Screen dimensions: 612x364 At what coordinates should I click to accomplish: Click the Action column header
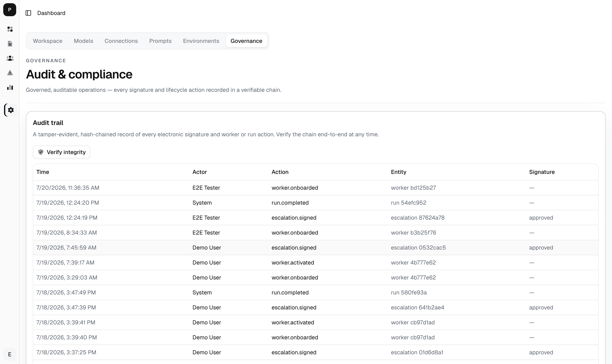pos(280,172)
